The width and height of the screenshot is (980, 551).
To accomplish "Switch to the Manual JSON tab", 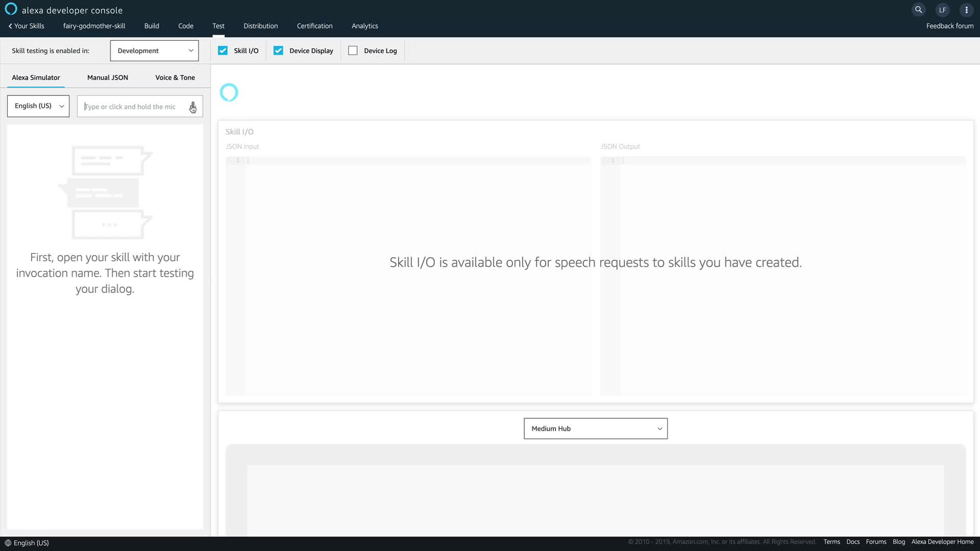I will tap(107, 78).
